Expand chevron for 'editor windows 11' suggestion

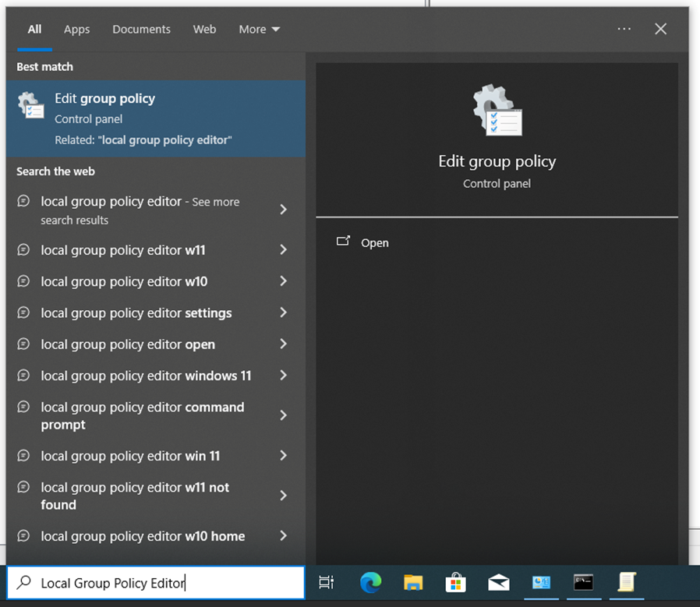[283, 376]
